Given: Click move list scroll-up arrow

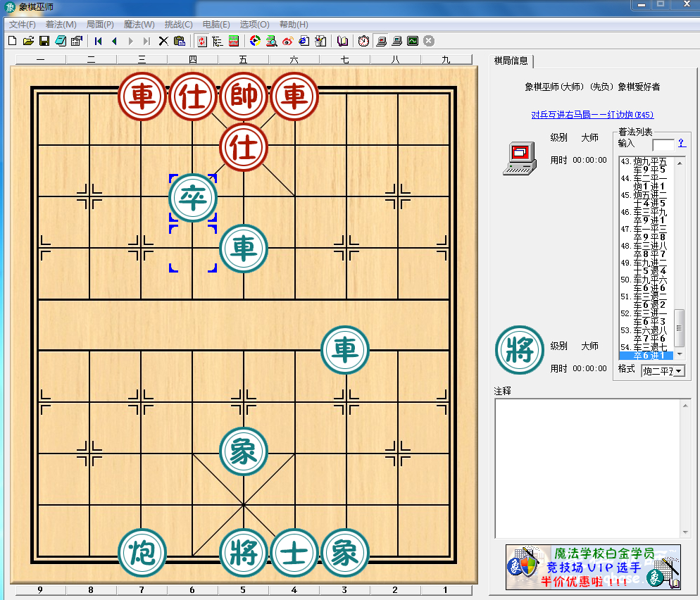Looking at the screenshot, I should [680, 163].
